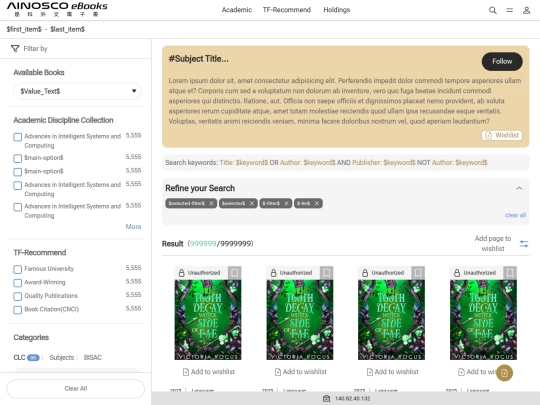Screen dimensions: 540x405
Task: Open the Available Books $Value_Text$ dropdown
Action: [x=77, y=91]
